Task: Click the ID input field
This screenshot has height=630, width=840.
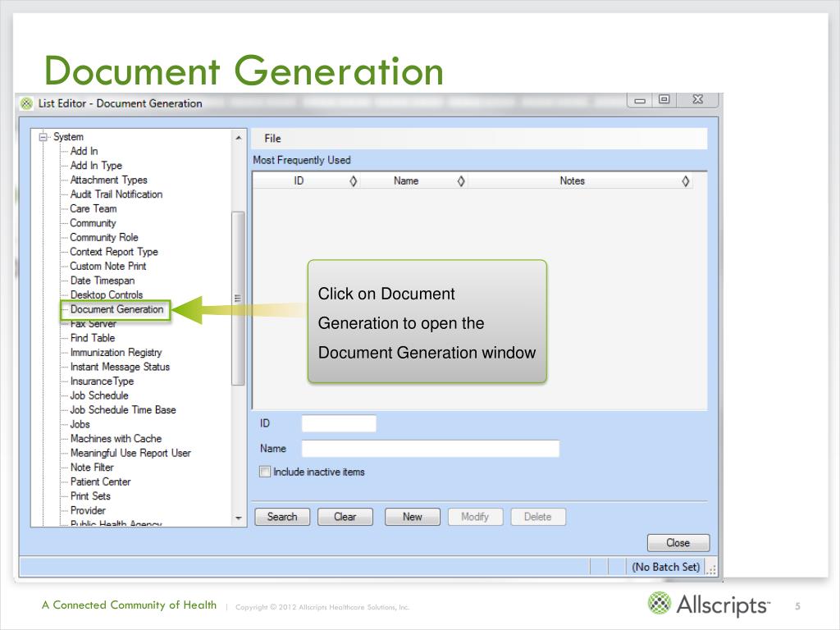Action: 339,424
